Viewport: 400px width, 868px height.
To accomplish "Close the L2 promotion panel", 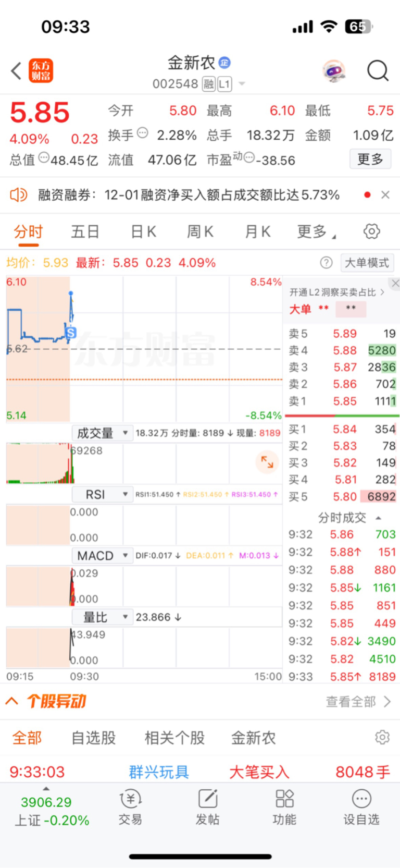I will [395, 283].
